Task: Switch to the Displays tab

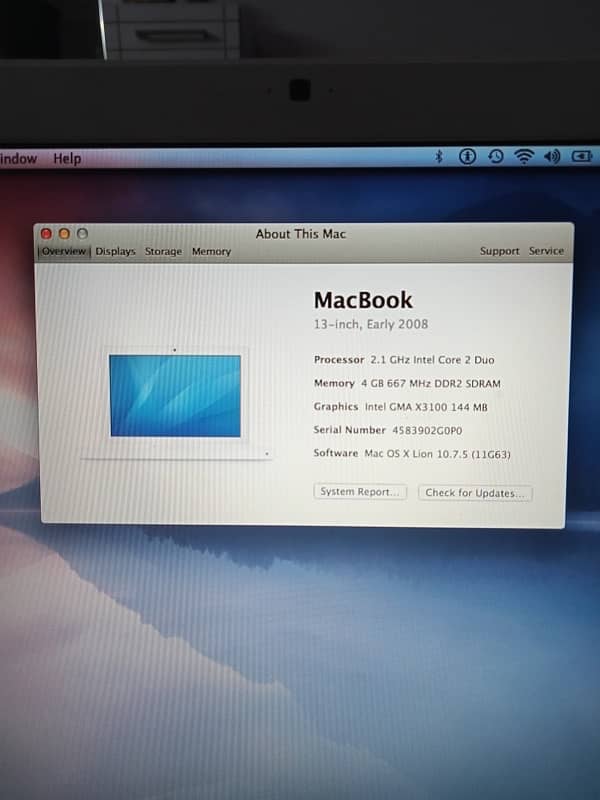Action: click(115, 252)
